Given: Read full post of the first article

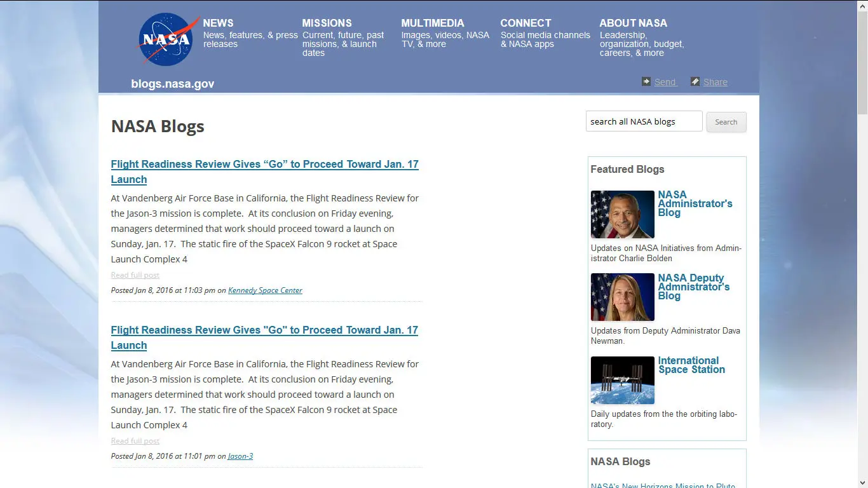Looking at the screenshot, I should [x=135, y=274].
